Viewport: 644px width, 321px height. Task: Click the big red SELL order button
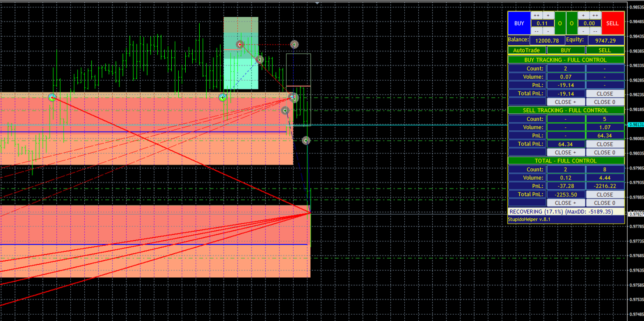coord(613,23)
